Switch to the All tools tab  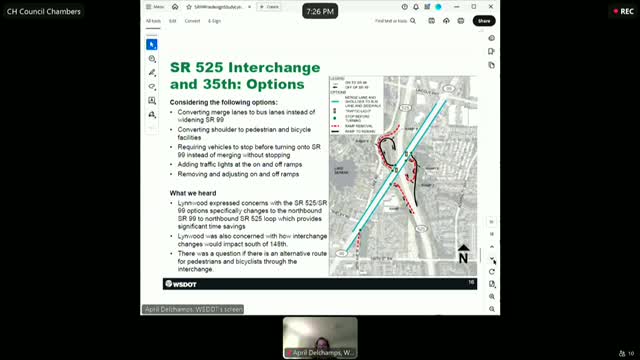(153, 21)
